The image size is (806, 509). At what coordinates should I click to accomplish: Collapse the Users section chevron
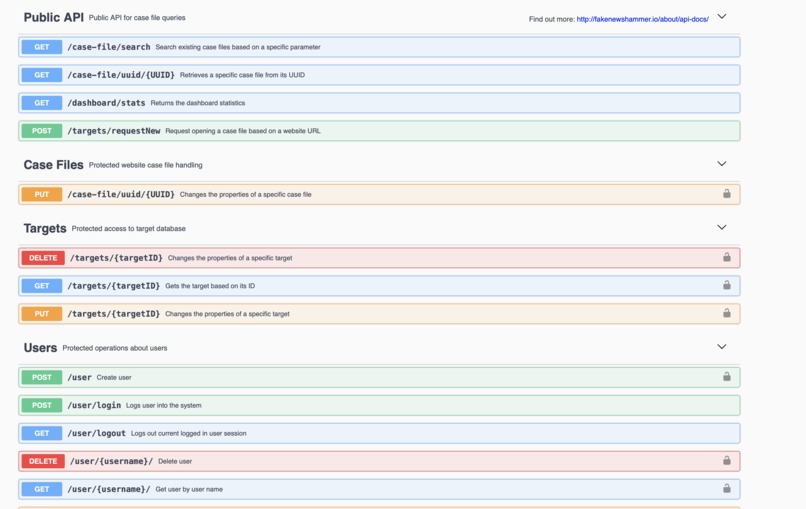point(722,347)
